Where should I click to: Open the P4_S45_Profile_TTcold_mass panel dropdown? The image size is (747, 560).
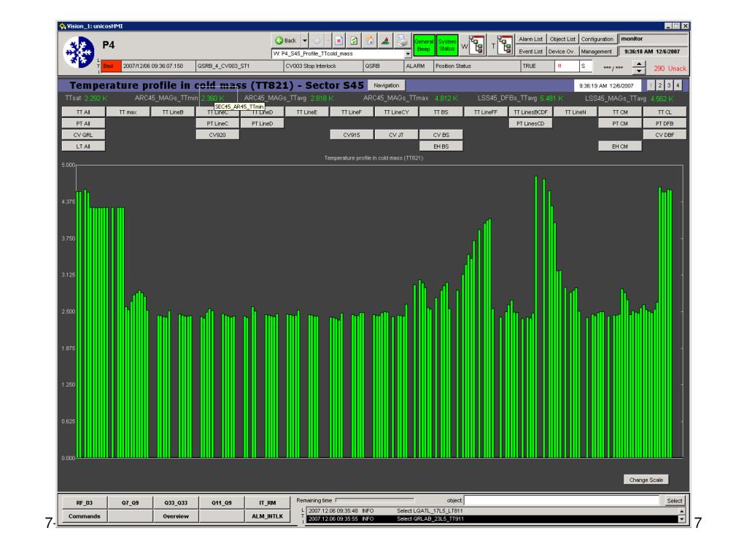point(408,53)
